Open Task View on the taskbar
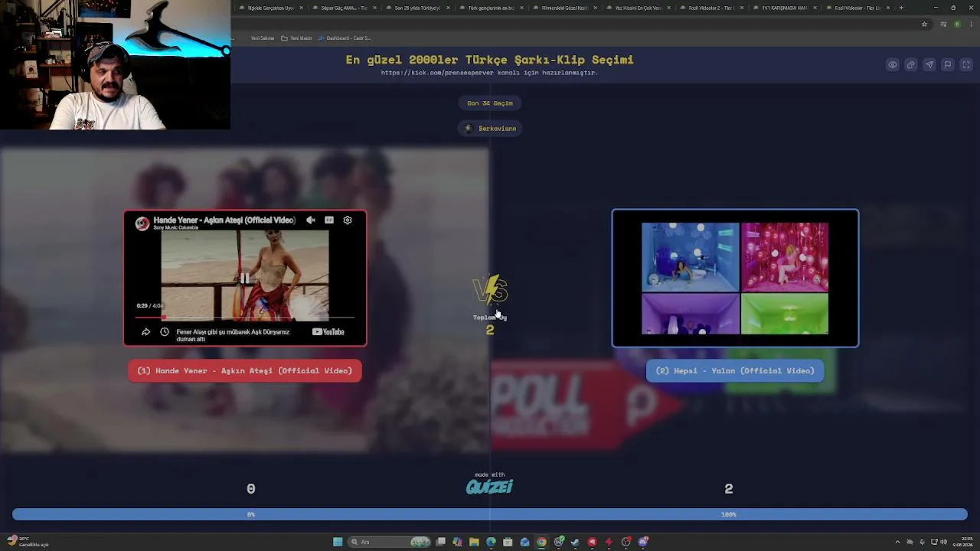 [x=440, y=542]
